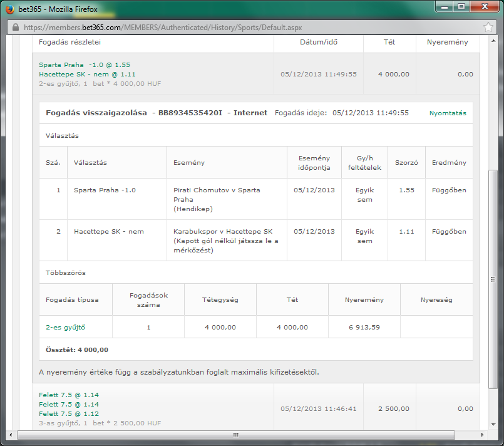Viewport: 504px width, 446px height.
Task: Close the Firefox window
Action: click(x=485, y=7)
